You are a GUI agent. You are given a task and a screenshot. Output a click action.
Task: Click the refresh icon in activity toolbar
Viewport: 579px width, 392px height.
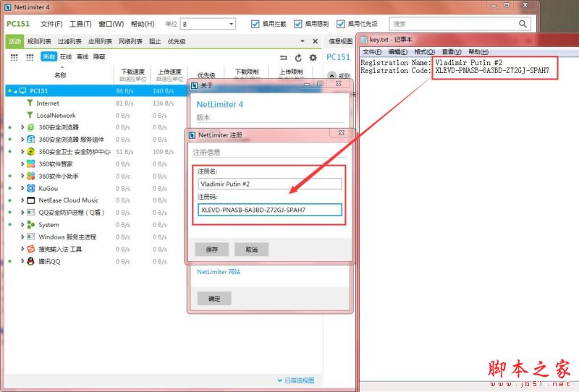(x=298, y=58)
